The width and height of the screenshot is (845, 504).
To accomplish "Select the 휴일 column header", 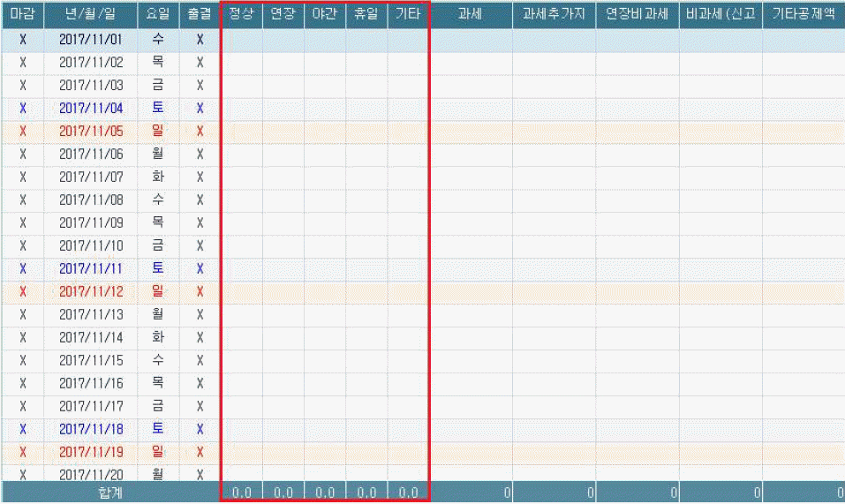I will point(366,15).
